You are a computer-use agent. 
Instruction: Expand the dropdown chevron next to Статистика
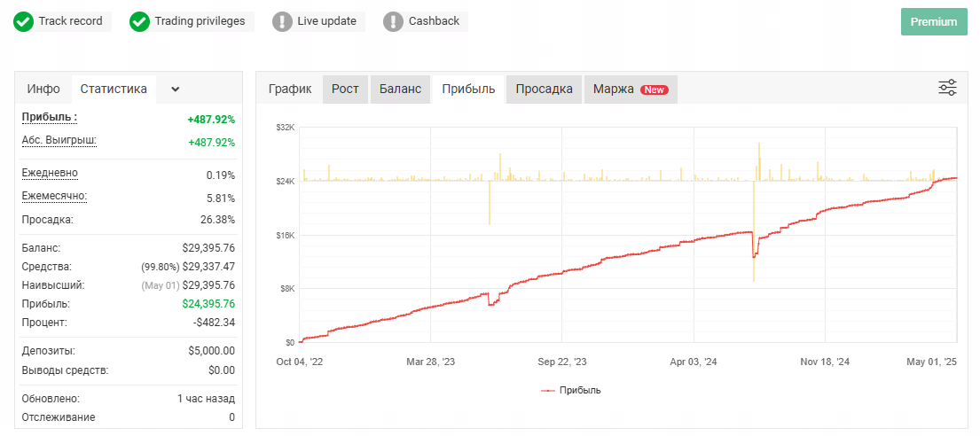click(x=176, y=89)
